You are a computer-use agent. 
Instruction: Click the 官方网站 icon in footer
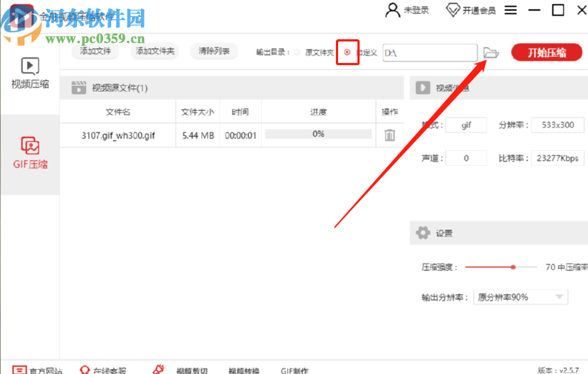(19, 370)
